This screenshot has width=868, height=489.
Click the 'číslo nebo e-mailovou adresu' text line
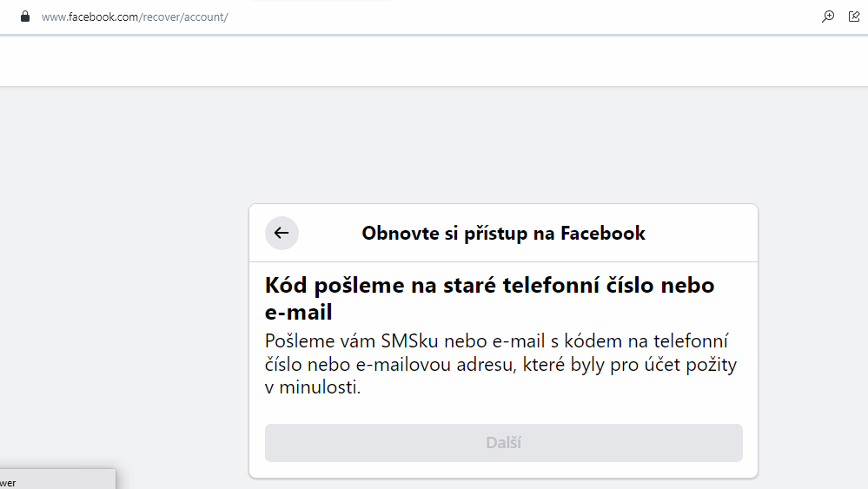[x=389, y=365]
